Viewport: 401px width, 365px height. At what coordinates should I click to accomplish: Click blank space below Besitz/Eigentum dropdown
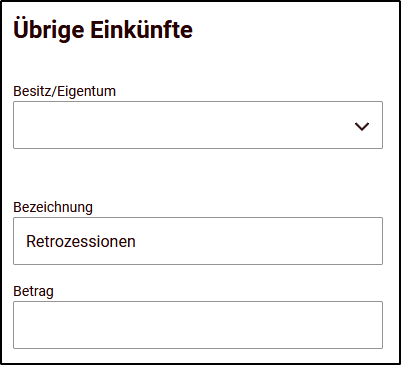(x=198, y=173)
